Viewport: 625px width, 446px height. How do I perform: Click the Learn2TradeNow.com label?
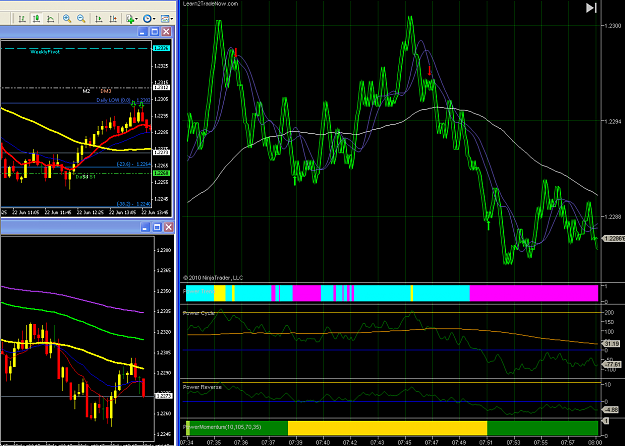click(210, 4)
